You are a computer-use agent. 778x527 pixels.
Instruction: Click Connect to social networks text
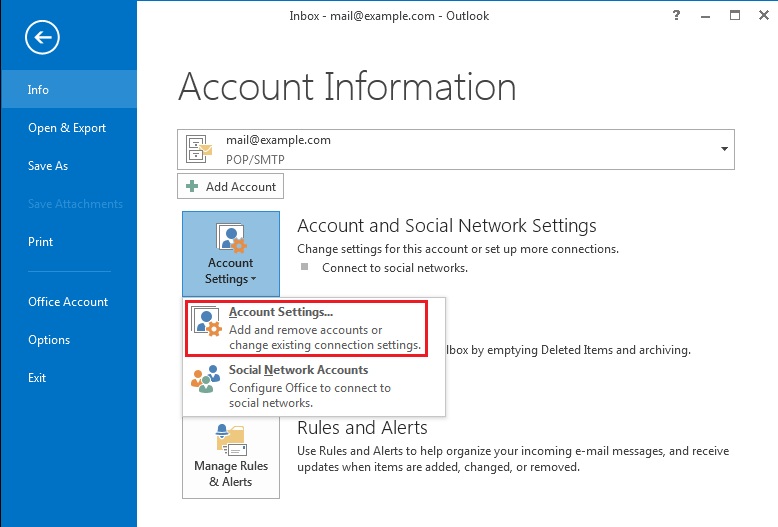[395, 268]
